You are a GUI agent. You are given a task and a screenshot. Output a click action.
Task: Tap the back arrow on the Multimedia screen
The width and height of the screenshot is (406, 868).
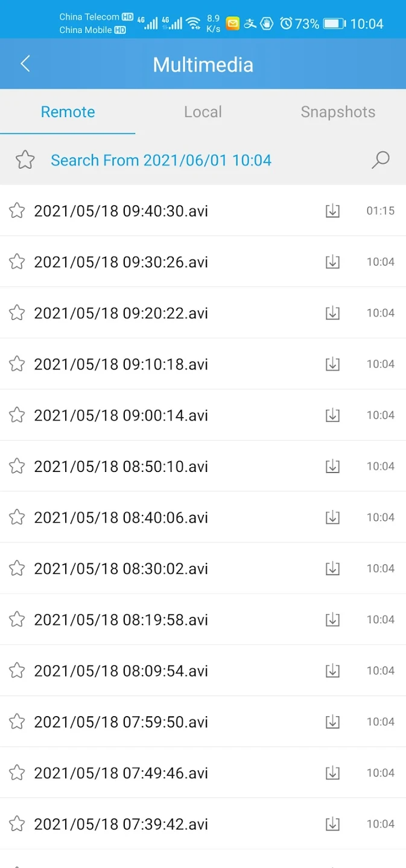25,63
